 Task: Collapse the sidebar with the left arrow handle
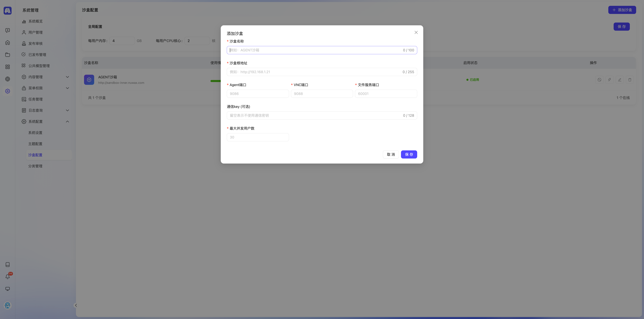(76, 305)
